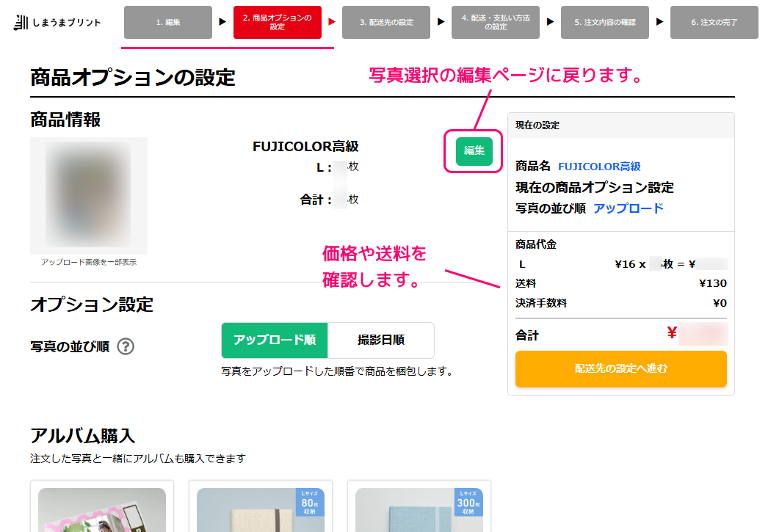Click the orange 配送先の設定へ進む button

pos(620,368)
